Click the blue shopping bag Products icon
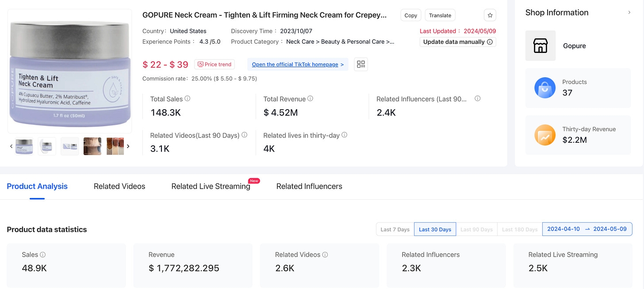 545,87
